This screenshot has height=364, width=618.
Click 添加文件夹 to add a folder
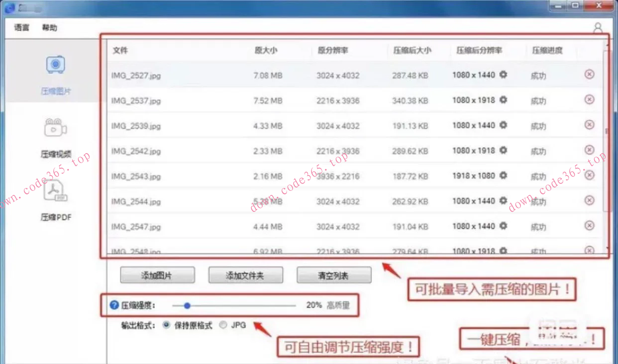coord(246,274)
